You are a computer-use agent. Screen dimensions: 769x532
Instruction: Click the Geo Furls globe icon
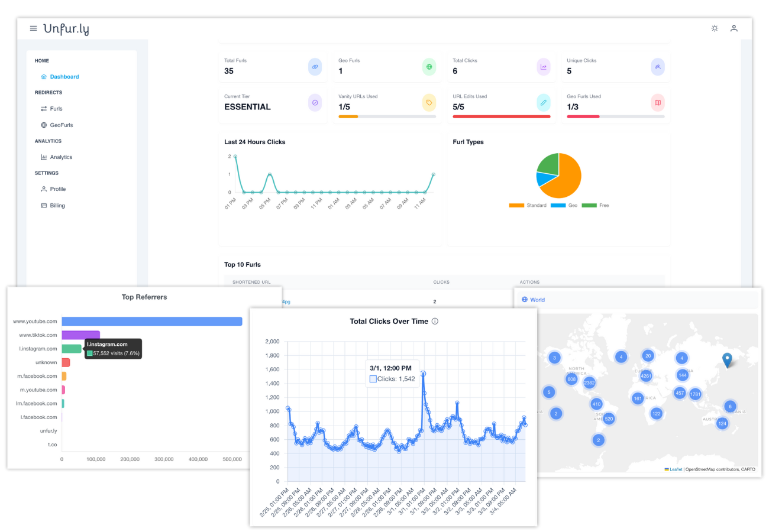tap(429, 67)
